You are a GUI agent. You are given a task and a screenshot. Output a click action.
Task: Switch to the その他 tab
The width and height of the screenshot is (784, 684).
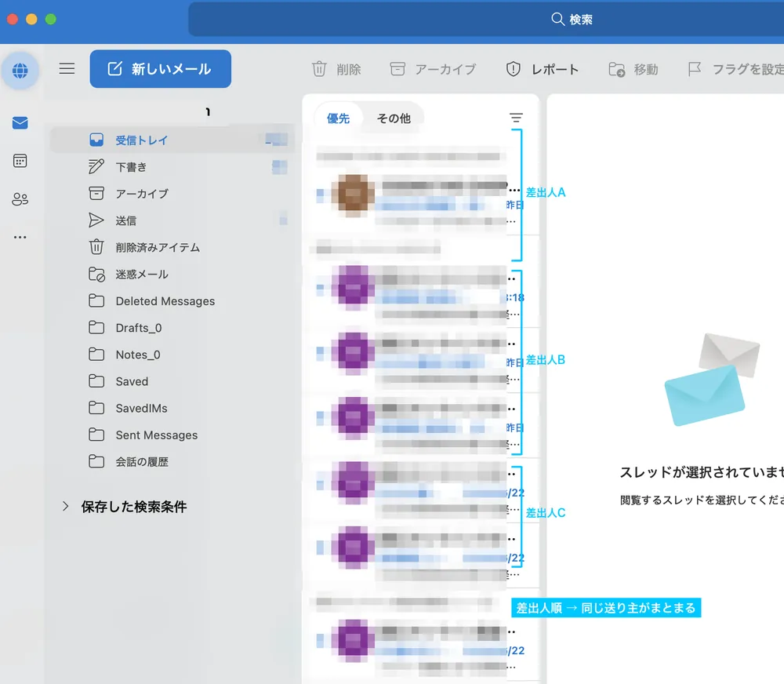tap(394, 118)
